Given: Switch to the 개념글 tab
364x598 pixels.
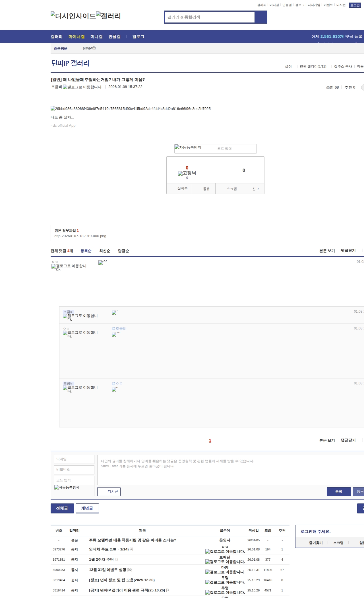Looking at the screenshot, I should pos(87,508).
